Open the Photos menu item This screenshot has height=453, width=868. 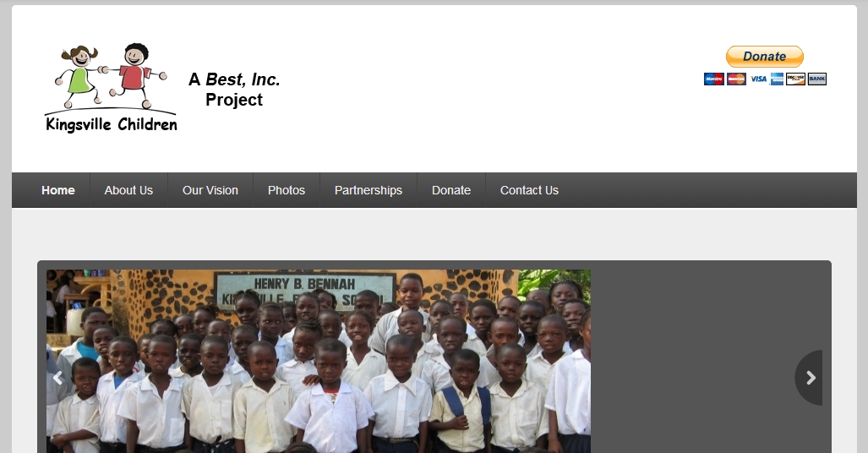(x=287, y=190)
